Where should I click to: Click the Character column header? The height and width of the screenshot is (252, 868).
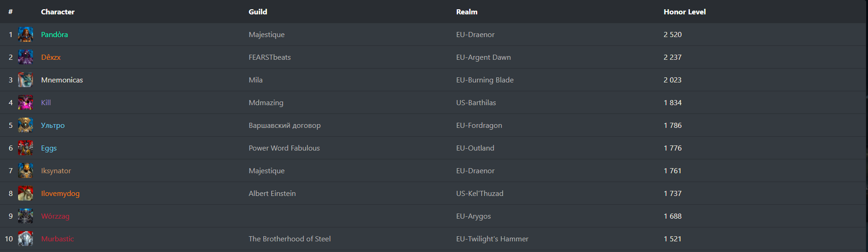57,12
